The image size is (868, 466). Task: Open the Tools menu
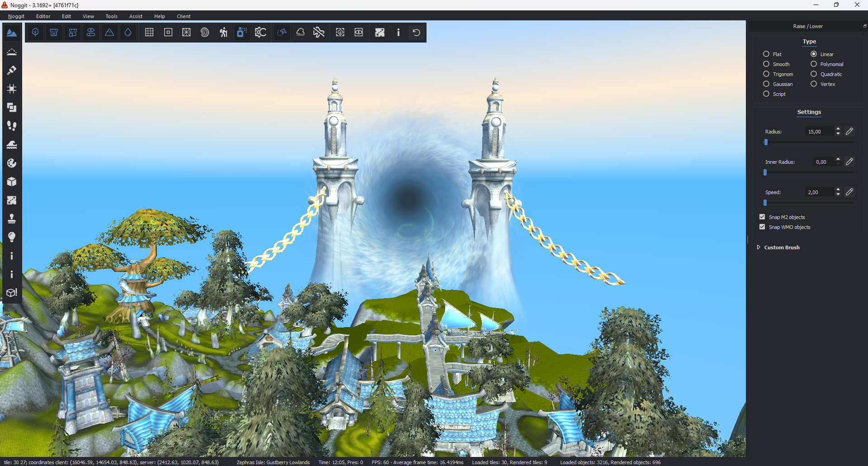(112, 16)
